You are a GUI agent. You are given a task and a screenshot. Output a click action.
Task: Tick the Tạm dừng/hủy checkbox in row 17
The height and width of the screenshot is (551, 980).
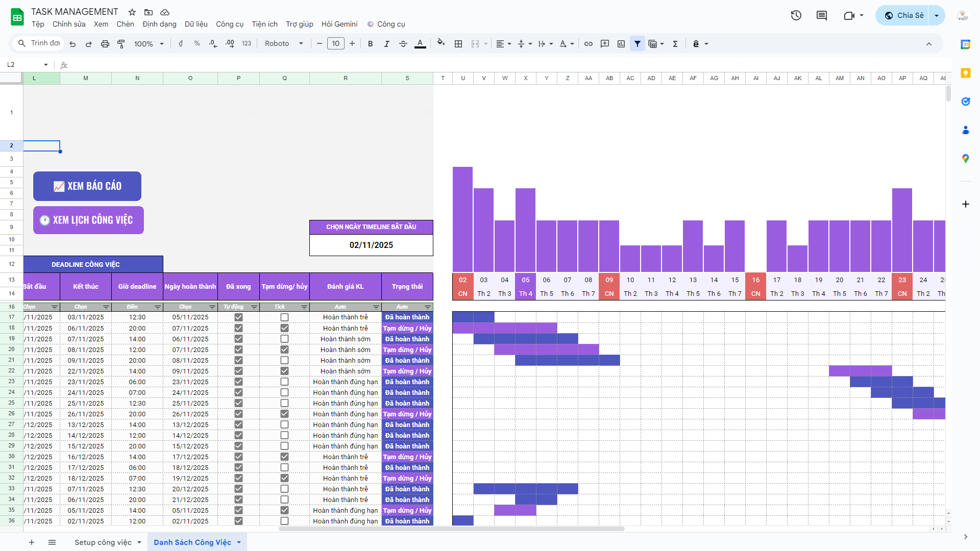284,317
